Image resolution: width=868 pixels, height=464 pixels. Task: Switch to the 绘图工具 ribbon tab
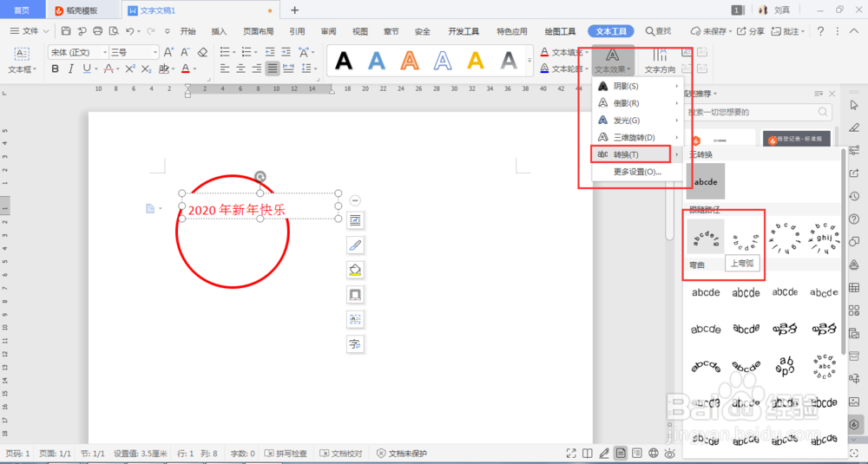click(x=560, y=31)
